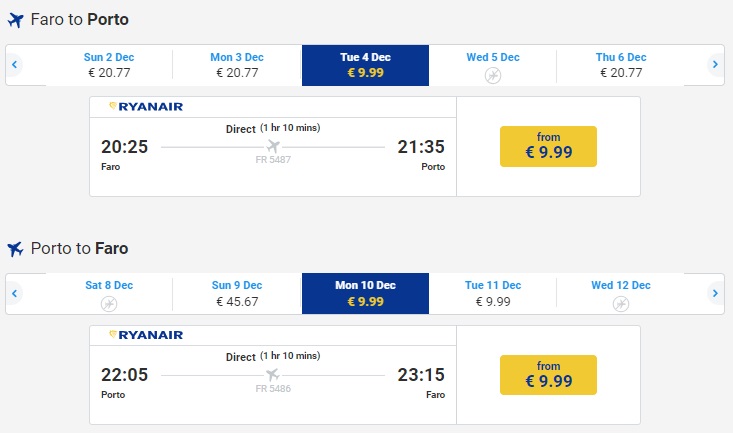Click the no-flight icon under Wed 12 Dec
Screen dimensions: 733x433
(x=621, y=303)
